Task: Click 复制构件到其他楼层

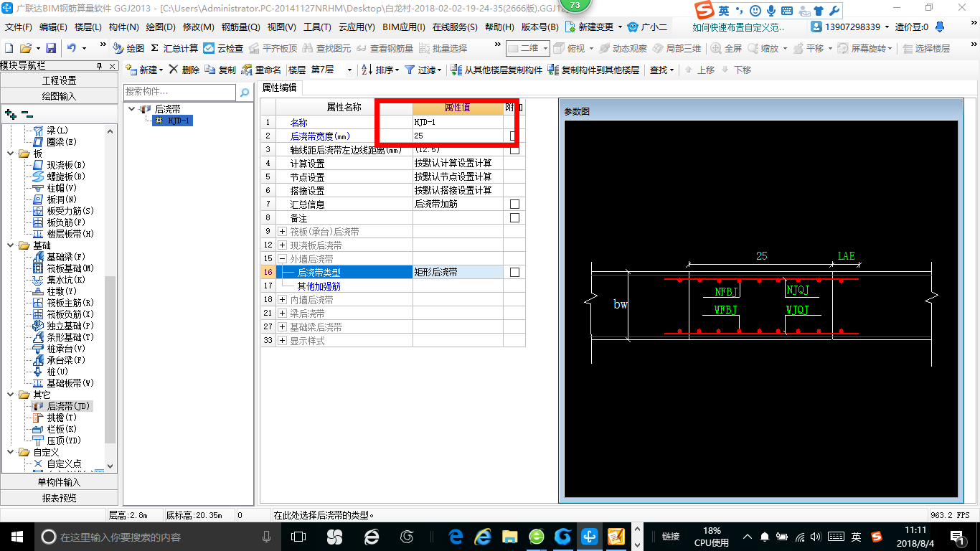Action: (x=593, y=70)
